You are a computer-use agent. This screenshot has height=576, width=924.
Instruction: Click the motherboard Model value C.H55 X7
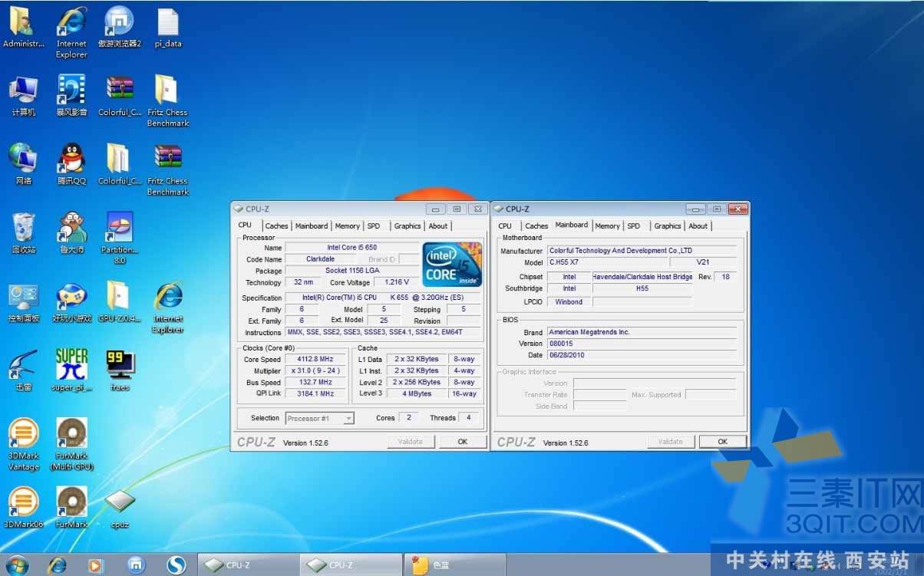coord(607,262)
